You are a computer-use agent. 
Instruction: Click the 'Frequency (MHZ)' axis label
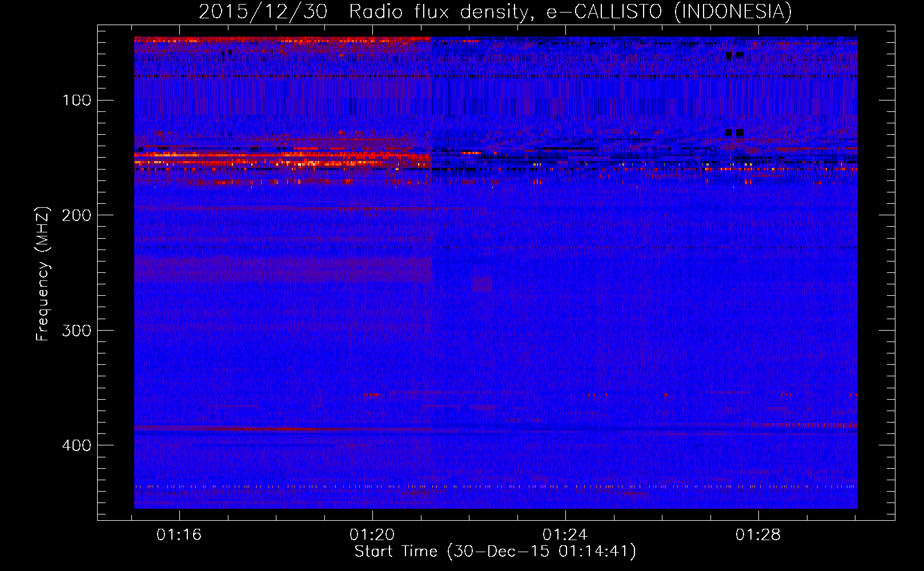[x=43, y=274]
